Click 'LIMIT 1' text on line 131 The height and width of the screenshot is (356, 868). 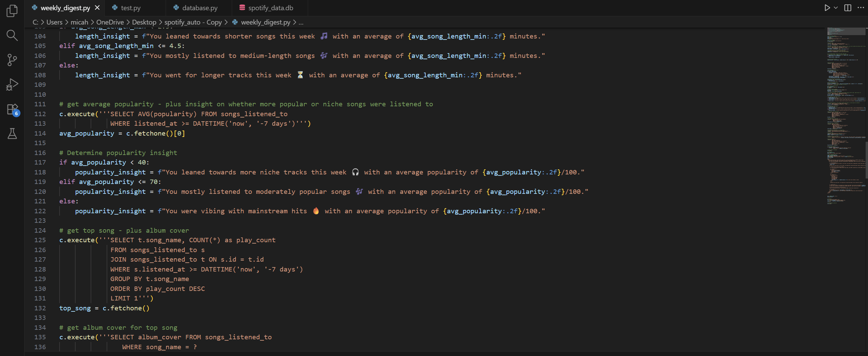[124, 298]
